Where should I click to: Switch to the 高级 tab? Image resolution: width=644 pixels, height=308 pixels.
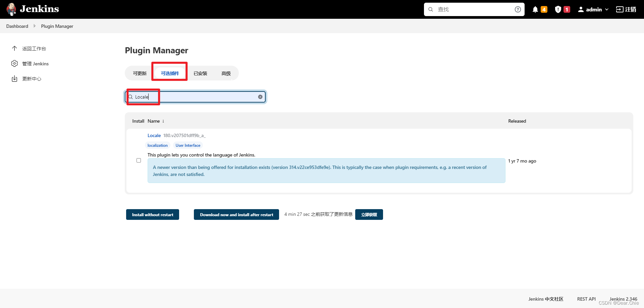tap(226, 73)
